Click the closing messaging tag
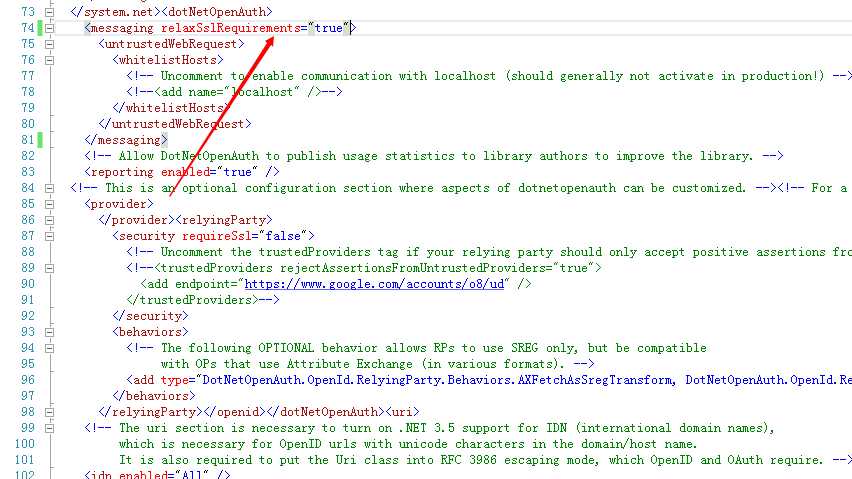Screen dimensions: 852x479 point(126,140)
